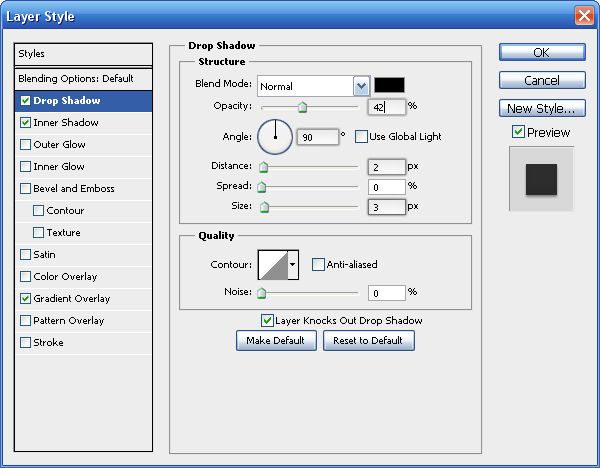Tick the Contour sub-option checkbox
Screen dimensions: 600x468
click(x=39, y=210)
